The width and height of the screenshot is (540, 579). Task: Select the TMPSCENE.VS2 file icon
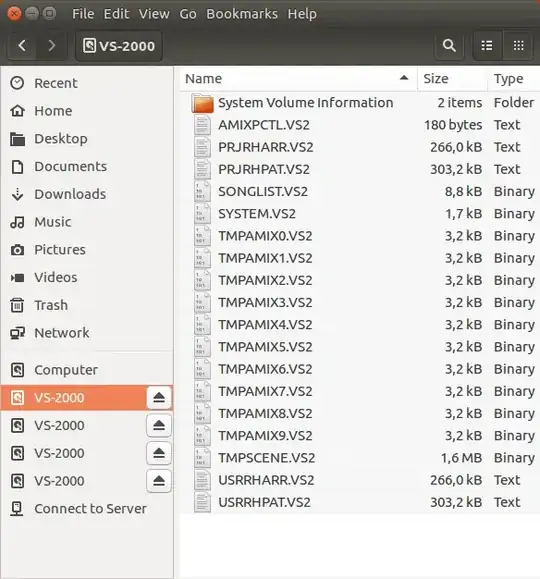coord(202,458)
